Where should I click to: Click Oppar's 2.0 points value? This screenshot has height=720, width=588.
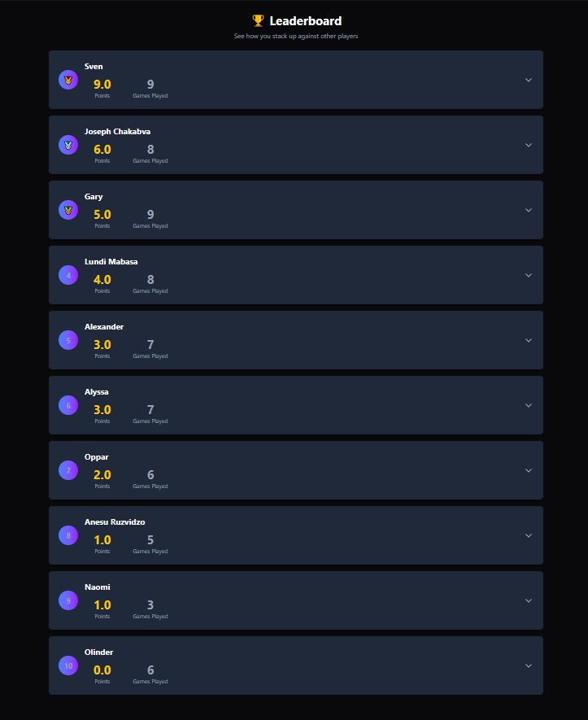click(x=102, y=475)
